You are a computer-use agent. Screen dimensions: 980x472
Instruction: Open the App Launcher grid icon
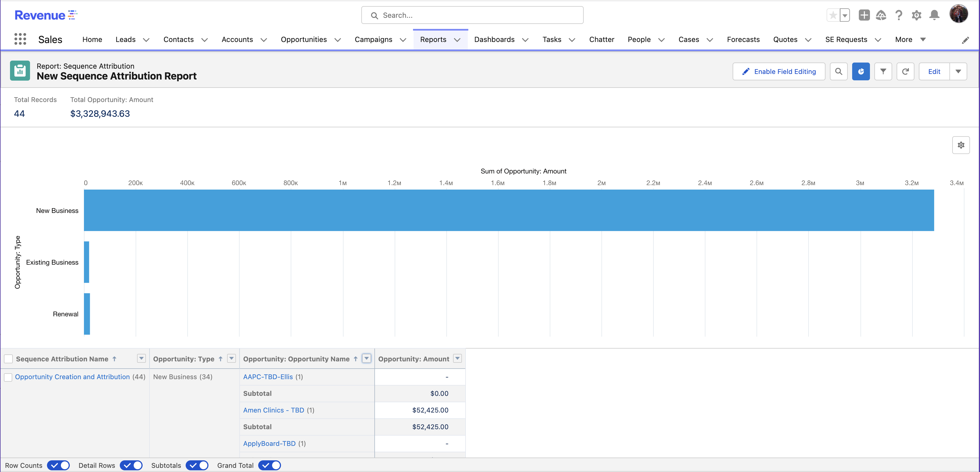click(20, 39)
